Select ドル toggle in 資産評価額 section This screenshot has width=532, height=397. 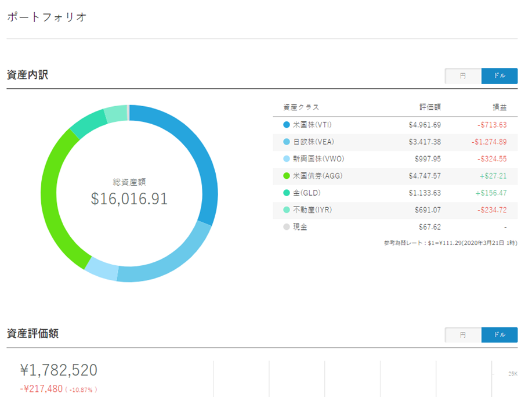pyautogui.click(x=499, y=335)
